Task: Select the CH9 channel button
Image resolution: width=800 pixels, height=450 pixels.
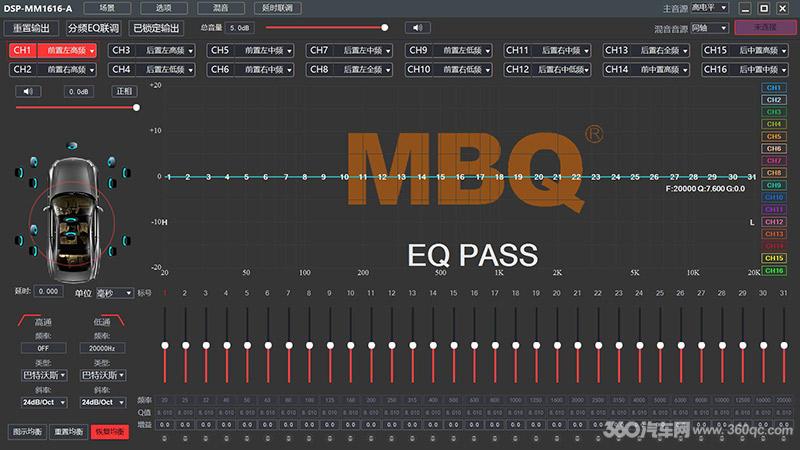Action: point(418,51)
